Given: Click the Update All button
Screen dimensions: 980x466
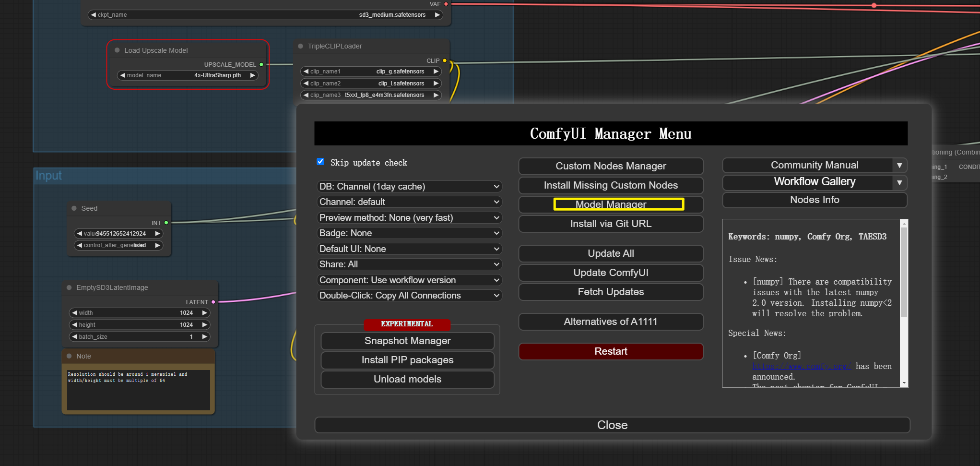Looking at the screenshot, I should (x=611, y=253).
